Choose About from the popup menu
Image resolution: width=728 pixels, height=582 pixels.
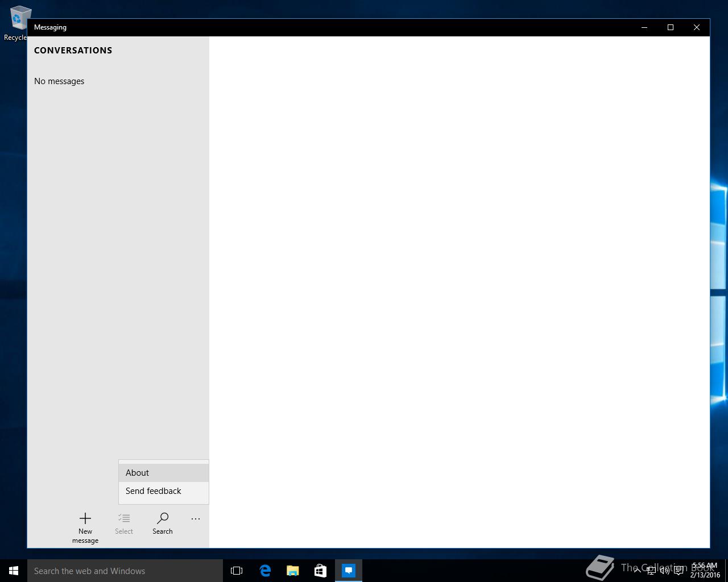tap(164, 473)
